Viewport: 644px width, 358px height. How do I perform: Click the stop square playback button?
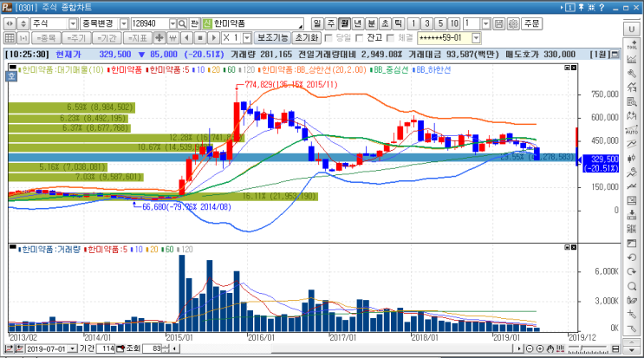(200, 38)
